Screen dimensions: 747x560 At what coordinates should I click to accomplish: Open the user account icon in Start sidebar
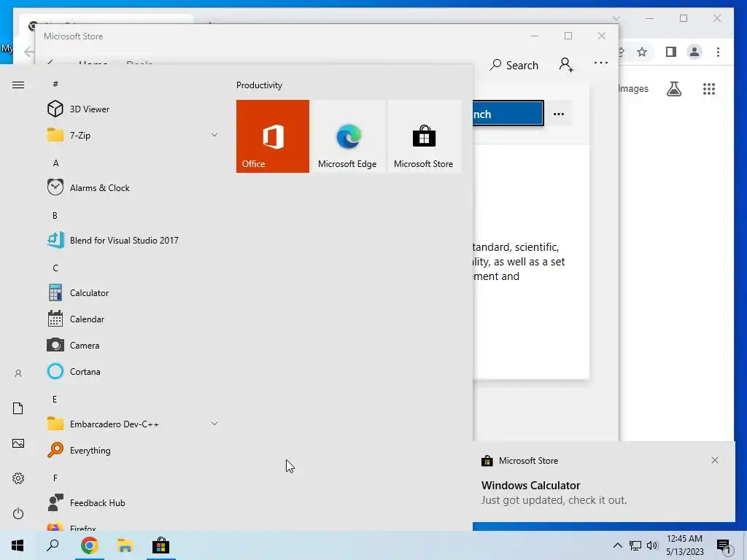(x=18, y=373)
